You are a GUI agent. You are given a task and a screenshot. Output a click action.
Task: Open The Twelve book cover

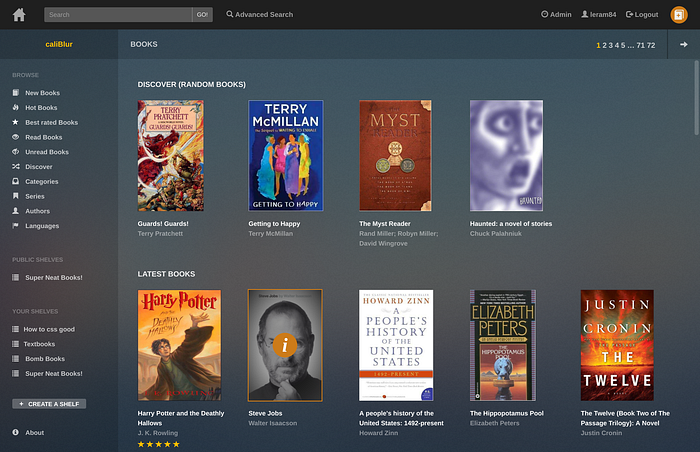(x=617, y=345)
